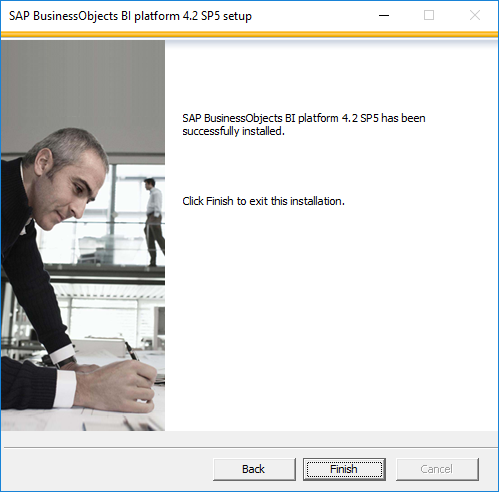Click the empty white area below the instructions
Screen dimensions: 499x492
(x=330, y=317)
